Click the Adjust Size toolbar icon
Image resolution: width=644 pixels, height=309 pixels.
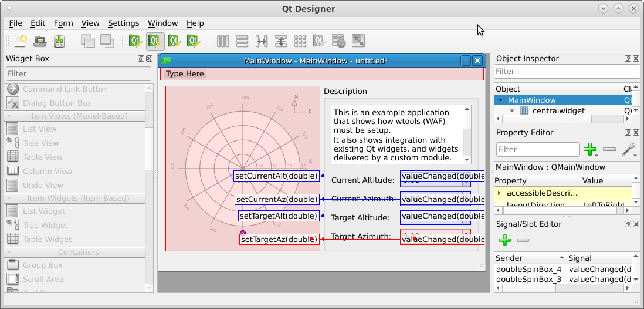[x=358, y=41]
